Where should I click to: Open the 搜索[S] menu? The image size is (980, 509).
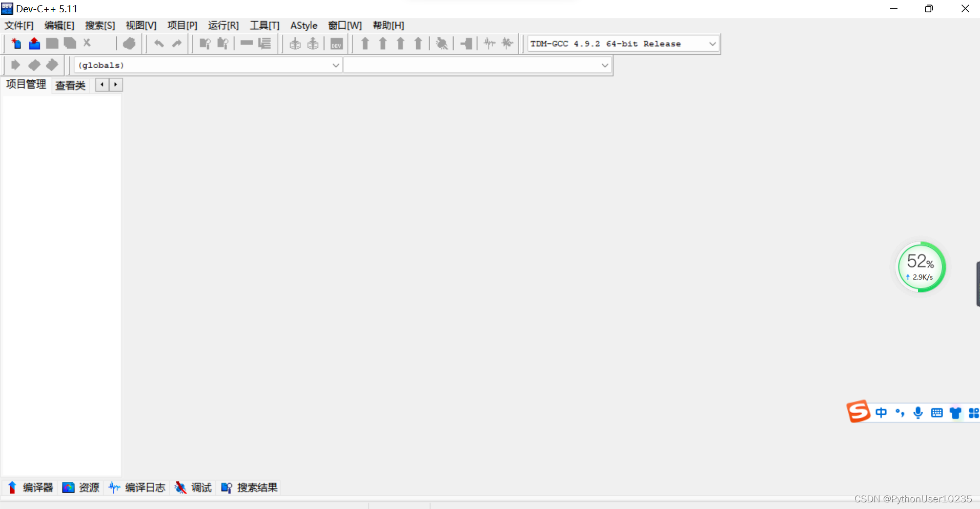click(x=100, y=26)
